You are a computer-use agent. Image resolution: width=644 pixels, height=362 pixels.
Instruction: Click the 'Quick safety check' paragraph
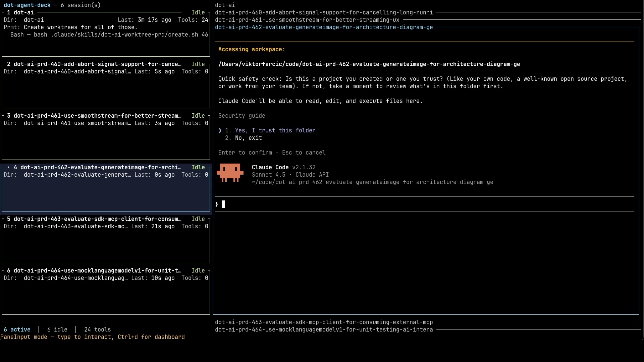tap(423, 82)
